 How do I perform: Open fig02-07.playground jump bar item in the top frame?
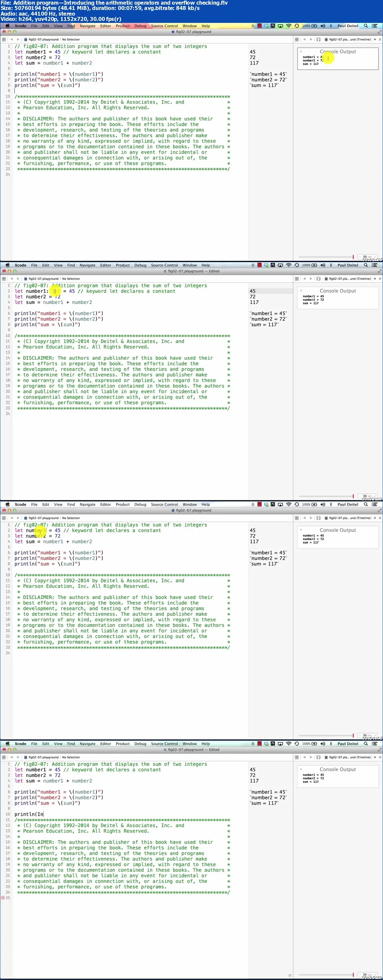tap(41, 39)
